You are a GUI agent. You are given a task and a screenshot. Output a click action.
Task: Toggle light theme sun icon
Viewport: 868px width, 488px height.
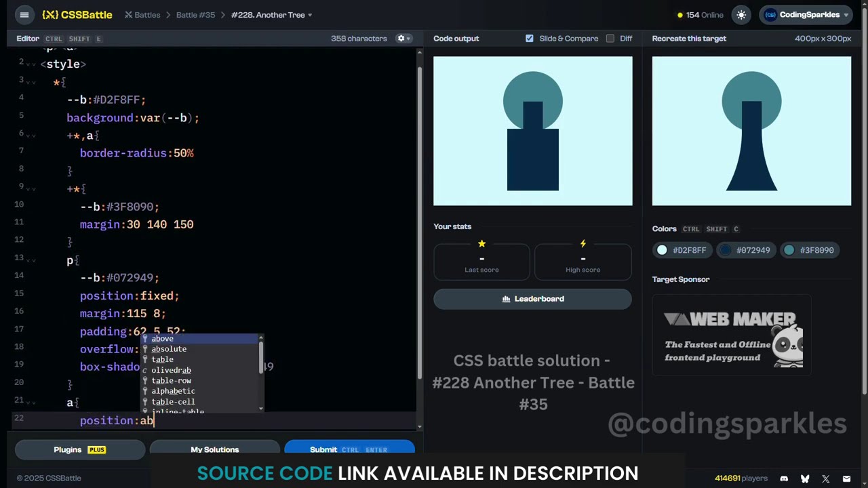741,15
